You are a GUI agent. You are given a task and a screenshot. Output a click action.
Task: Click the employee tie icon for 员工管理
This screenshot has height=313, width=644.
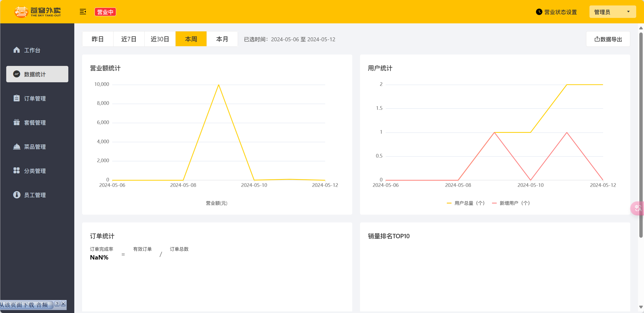click(x=17, y=195)
